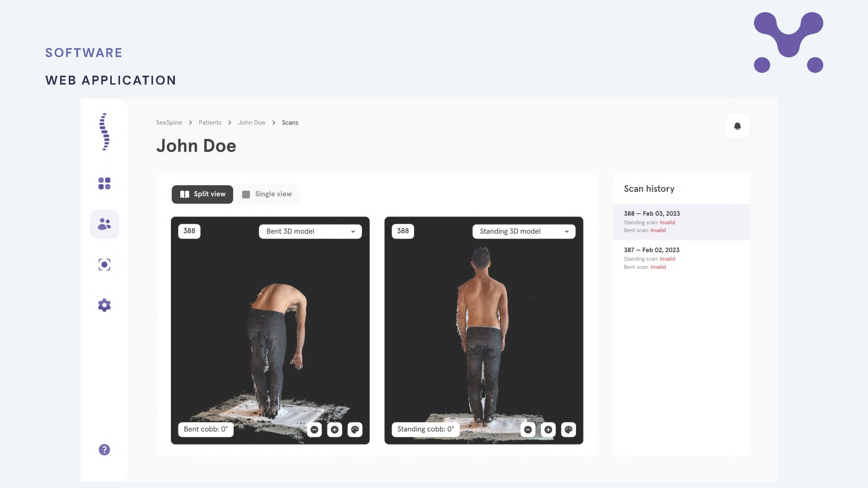Click the scan capture icon in sidebar
This screenshot has width=868, height=488.
104,264
